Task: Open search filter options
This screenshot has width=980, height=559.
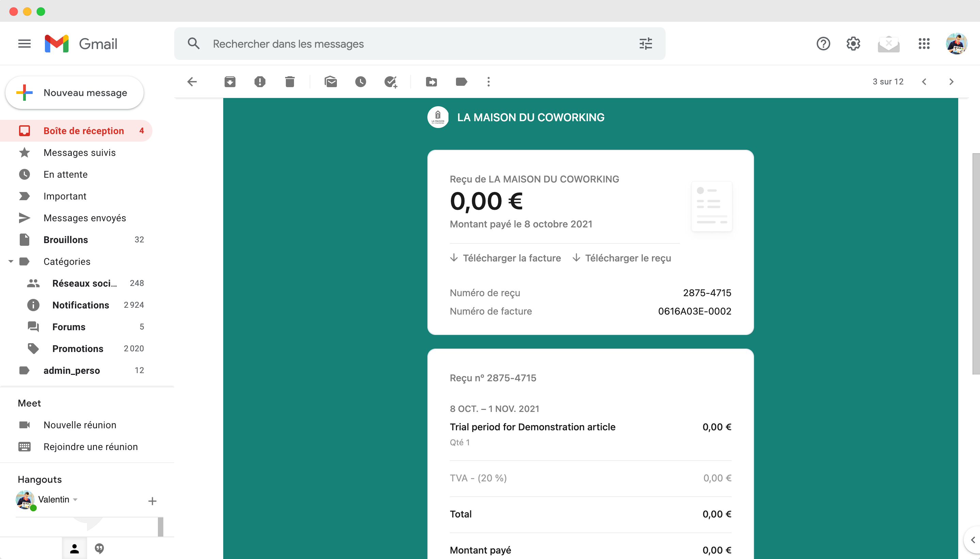Action: [646, 44]
